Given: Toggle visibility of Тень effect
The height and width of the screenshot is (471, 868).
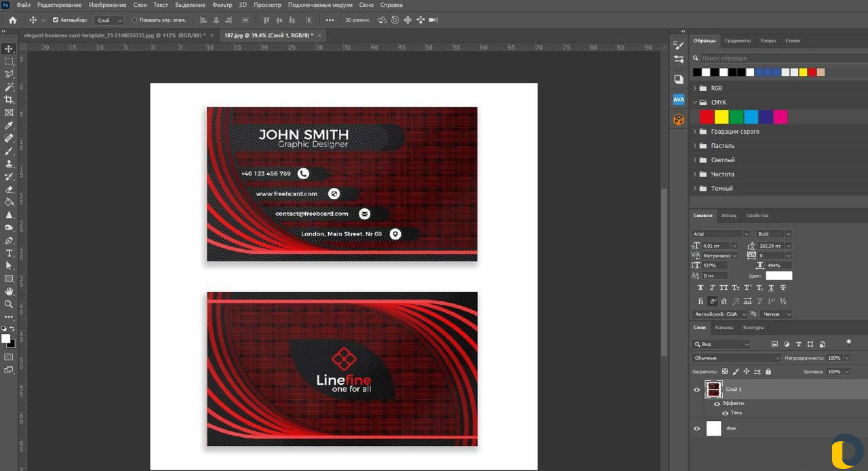Looking at the screenshot, I should pyautogui.click(x=725, y=413).
